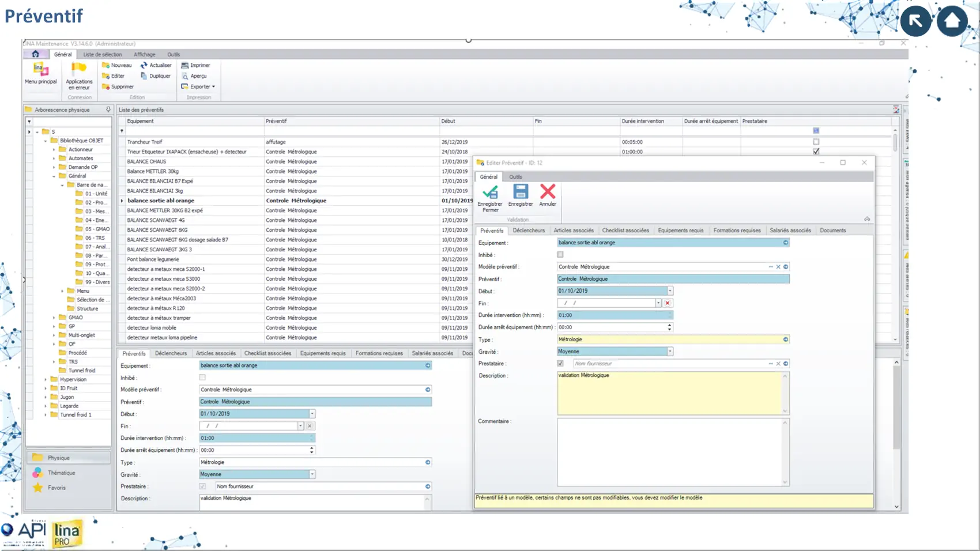This screenshot has width=980, height=551.
Task: Open the Gravité dropdown in edit dialog
Action: click(x=670, y=352)
